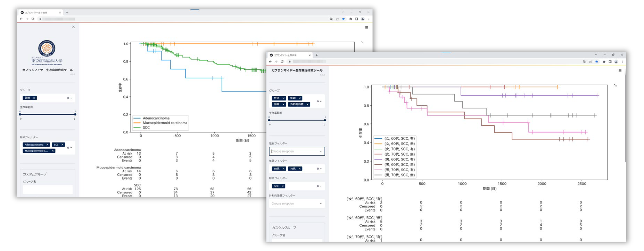This screenshot has width=644, height=251.
Task: Click right handle of 生存率範囲 slider, back window
Action: (x=75, y=114)
